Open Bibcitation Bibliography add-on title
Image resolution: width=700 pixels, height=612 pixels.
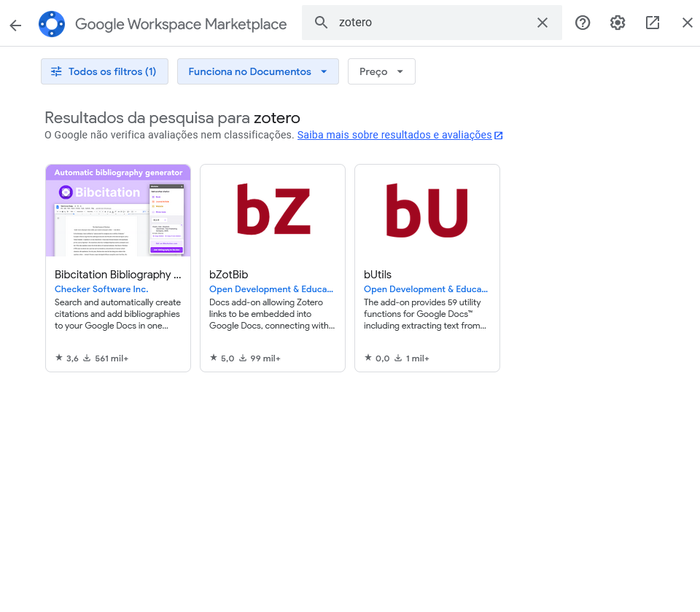pos(118,275)
